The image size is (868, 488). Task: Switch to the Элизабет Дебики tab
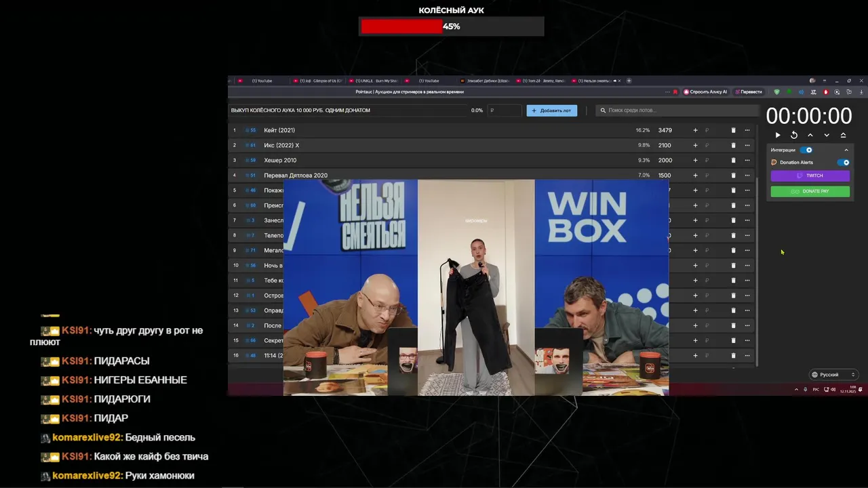pyautogui.click(x=486, y=81)
